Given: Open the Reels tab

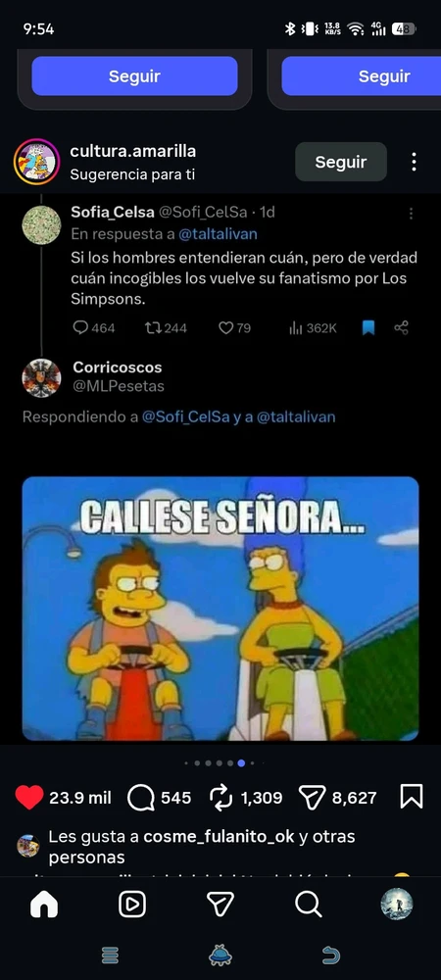Looking at the screenshot, I should coord(132,904).
